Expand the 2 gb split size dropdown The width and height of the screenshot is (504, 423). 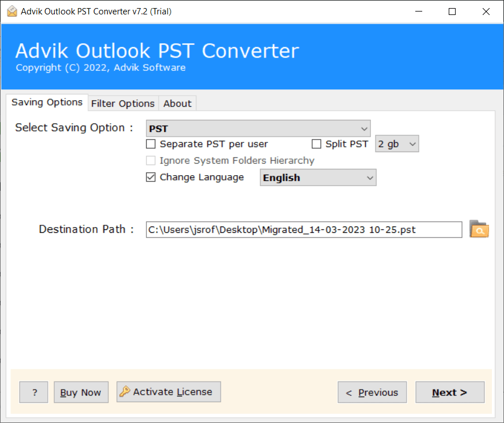pyautogui.click(x=397, y=144)
